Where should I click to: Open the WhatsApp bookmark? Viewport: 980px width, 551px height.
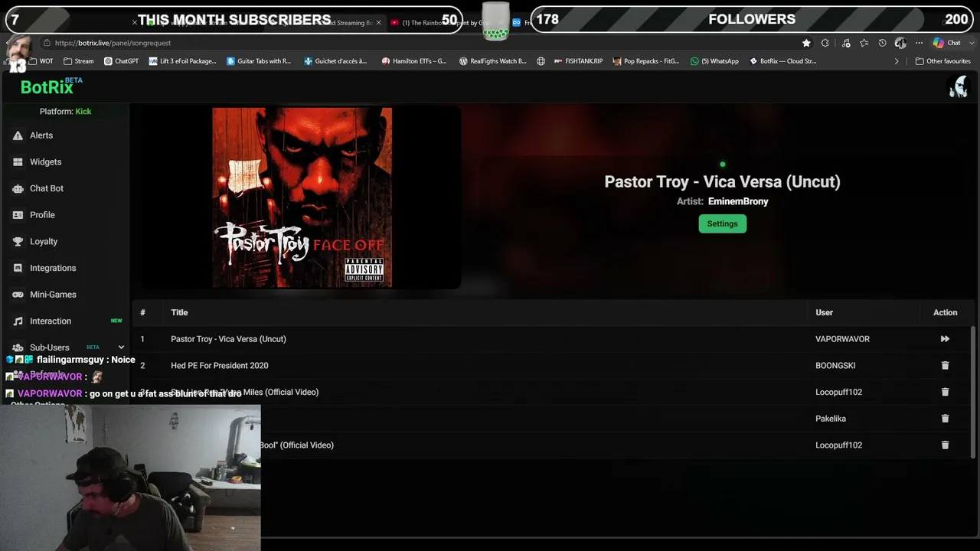714,61
